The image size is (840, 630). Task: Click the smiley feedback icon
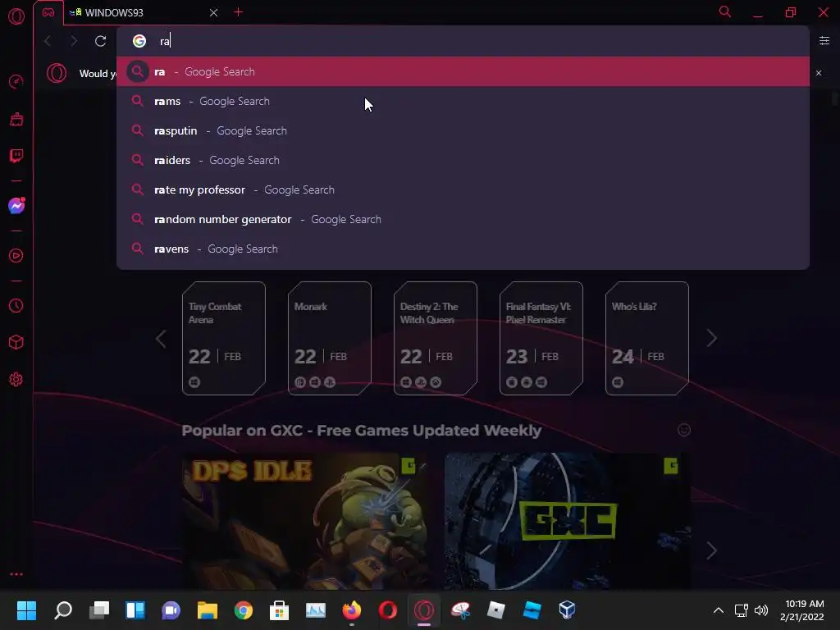(684, 430)
